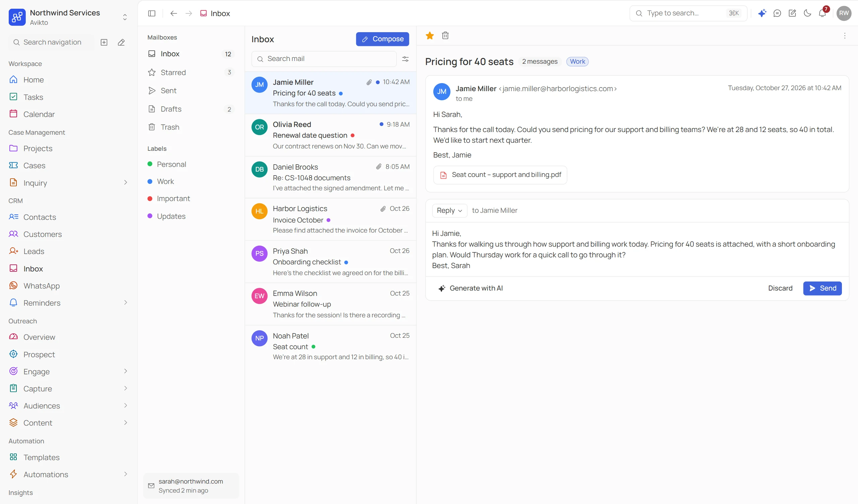Open the Drafts mailbox

pyautogui.click(x=191, y=109)
